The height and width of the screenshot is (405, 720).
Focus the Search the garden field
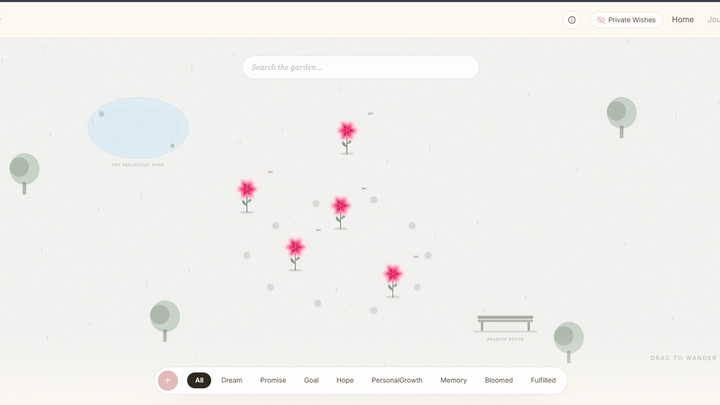360,67
